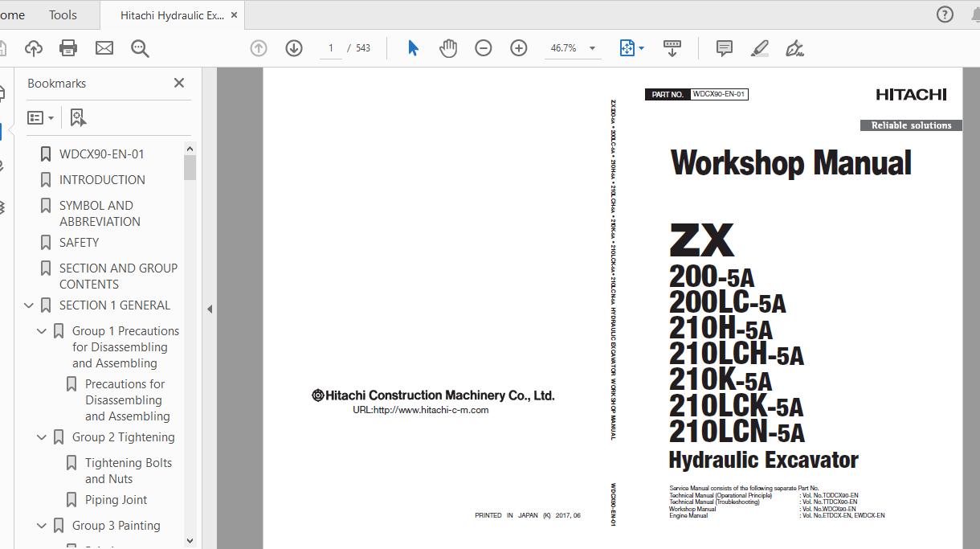The height and width of the screenshot is (549, 980).
Task: Click the Hydraulic Excavator heading text
Action: pos(763,460)
